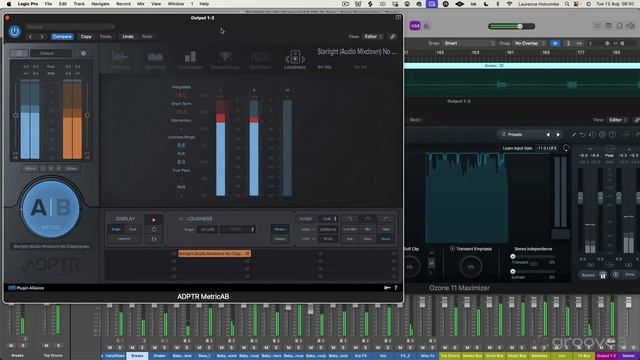Image resolution: width=640 pixels, height=360 pixels.
Task: Open the loudness standard dropdown beside Target
Action: pos(238,229)
